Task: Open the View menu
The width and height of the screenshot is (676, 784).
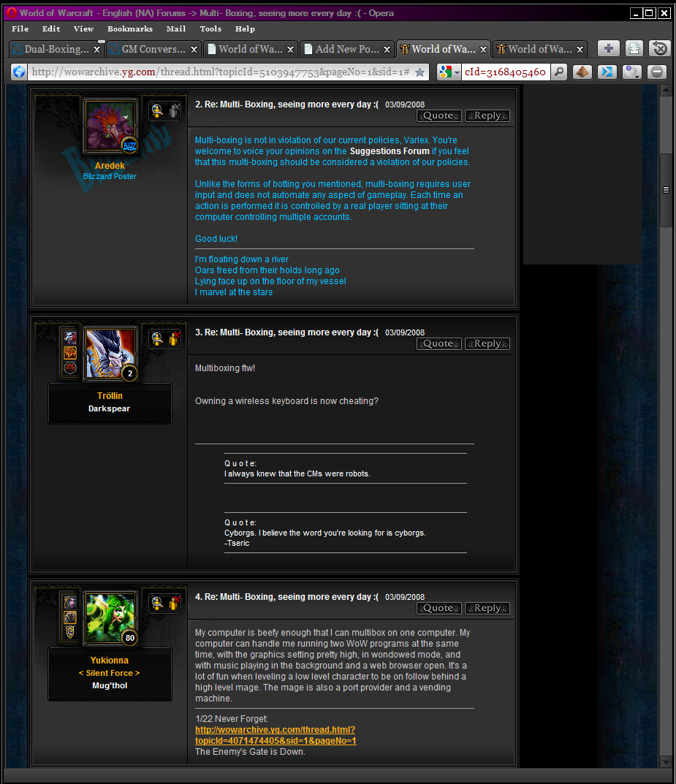Action: (83, 29)
